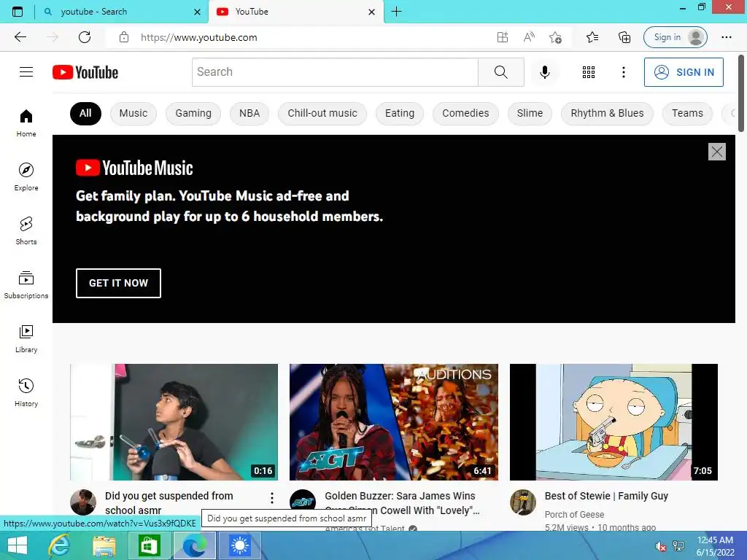The height and width of the screenshot is (560, 747).
Task: Open the Porch of Geese channel avatar
Action: click(x=522, y=502)
